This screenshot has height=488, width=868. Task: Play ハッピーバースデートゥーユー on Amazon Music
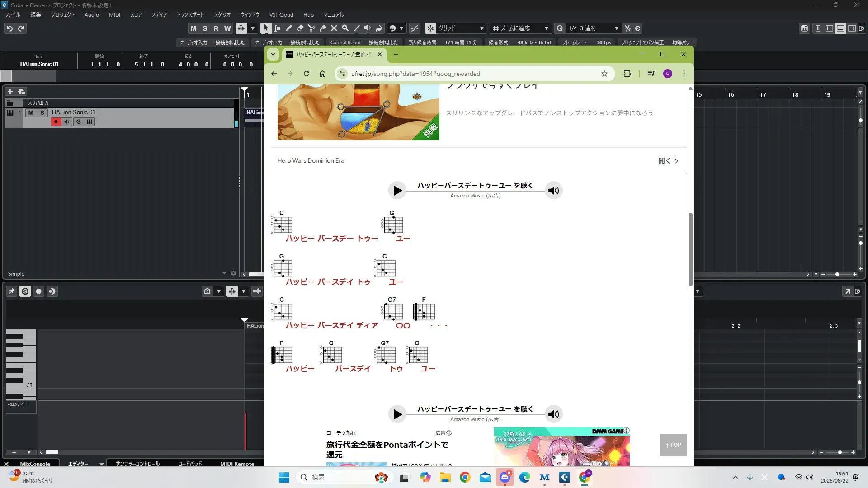397,190
